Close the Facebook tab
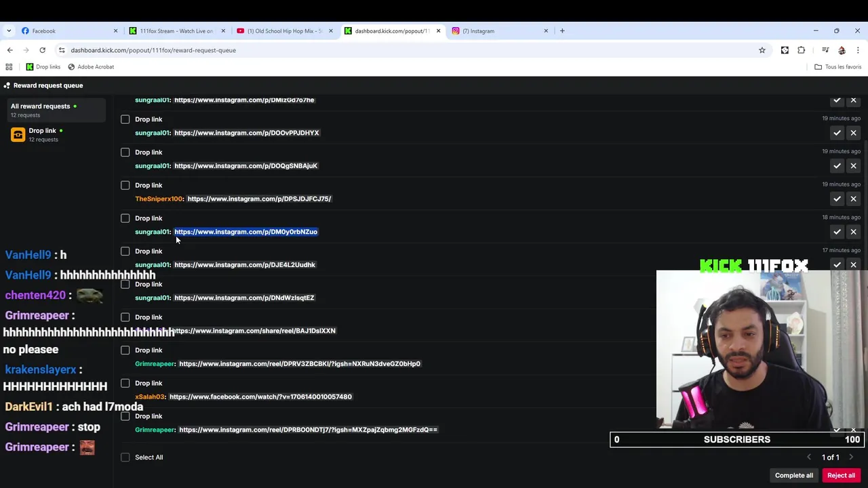The image size is (868, 488). tap(115, 31)
